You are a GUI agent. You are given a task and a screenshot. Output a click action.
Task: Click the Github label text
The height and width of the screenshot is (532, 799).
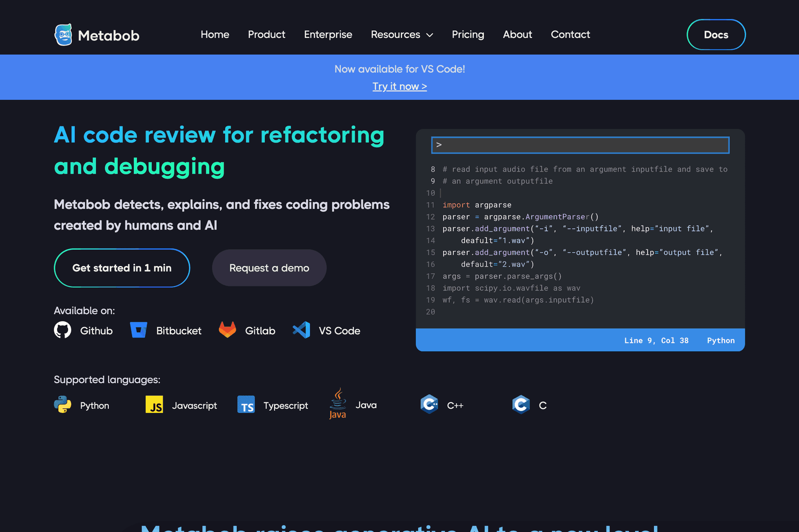pos(96,331)
